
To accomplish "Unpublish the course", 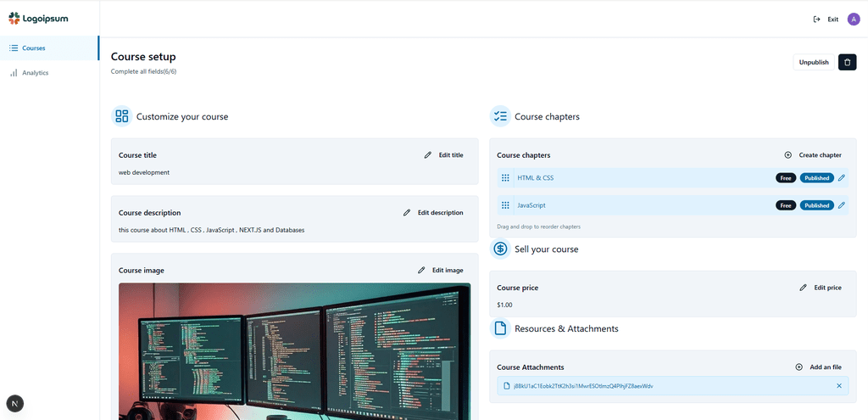I will 814,62.
